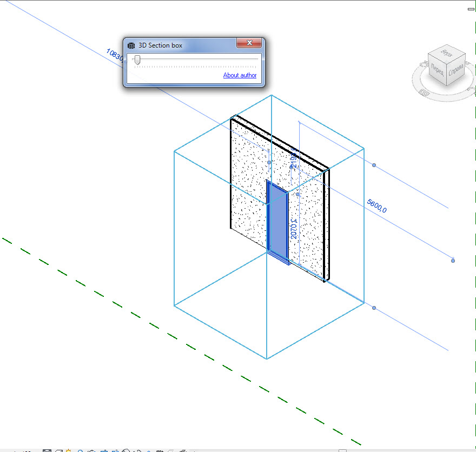Select the Верх face of the ViewCube
Viewport: 476px width, 452px height.
pyautogui.click(x=447, y=53)
